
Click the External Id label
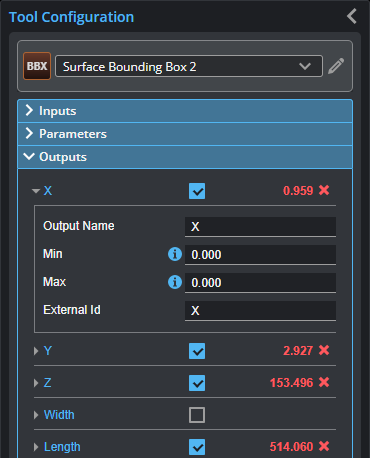[72, 310]
